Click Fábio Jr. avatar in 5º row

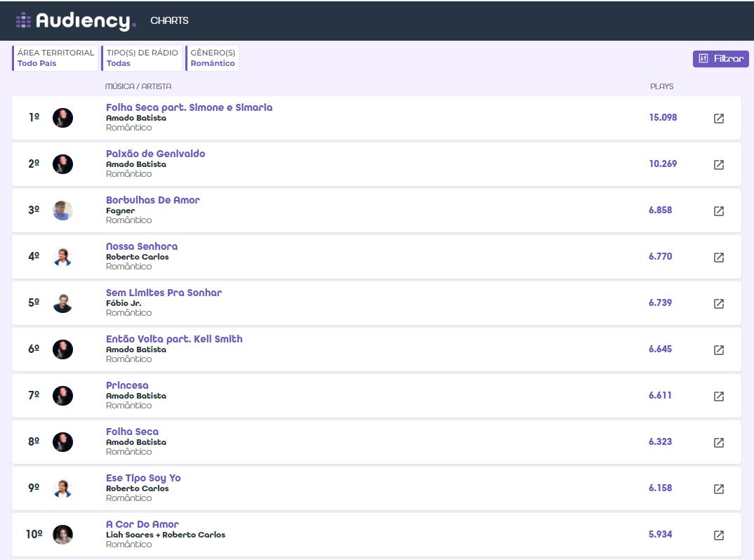pyautogui.click(x=62, y=303)
